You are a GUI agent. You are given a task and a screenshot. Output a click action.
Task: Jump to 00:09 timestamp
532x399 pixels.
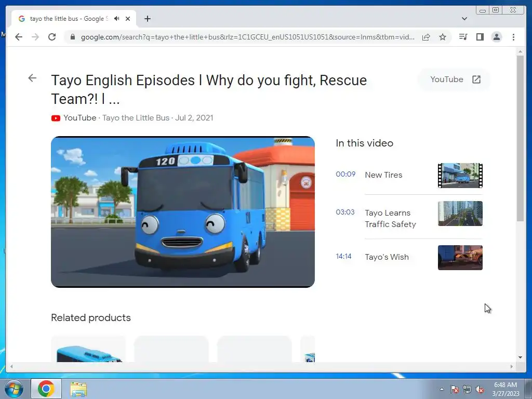[345, 174]
